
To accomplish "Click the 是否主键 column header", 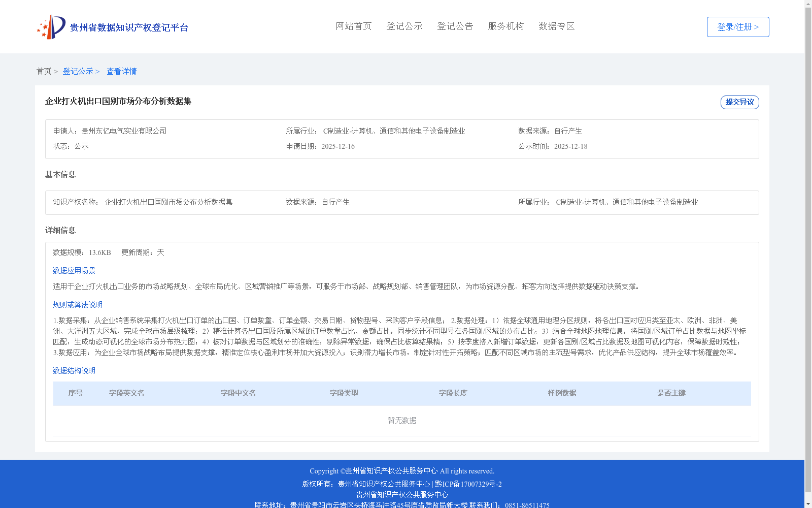I will coord(671,393).
